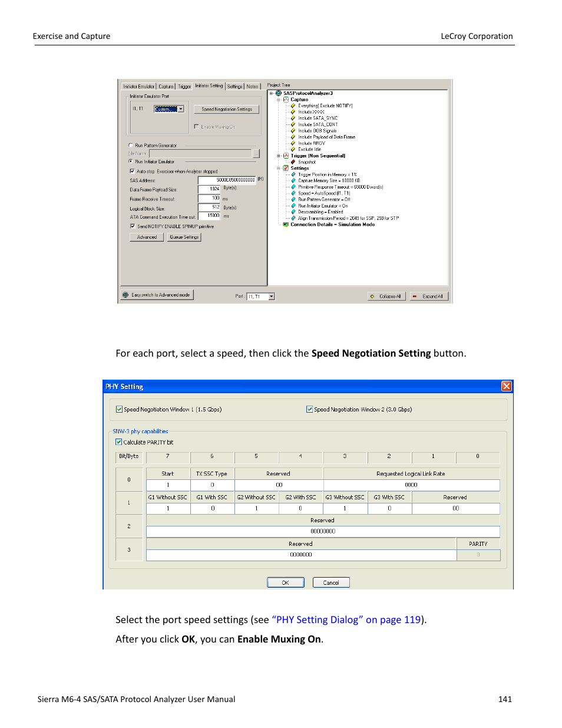
Task: Select the Run Pattern Generator radio button
Action: click(131, 145)
